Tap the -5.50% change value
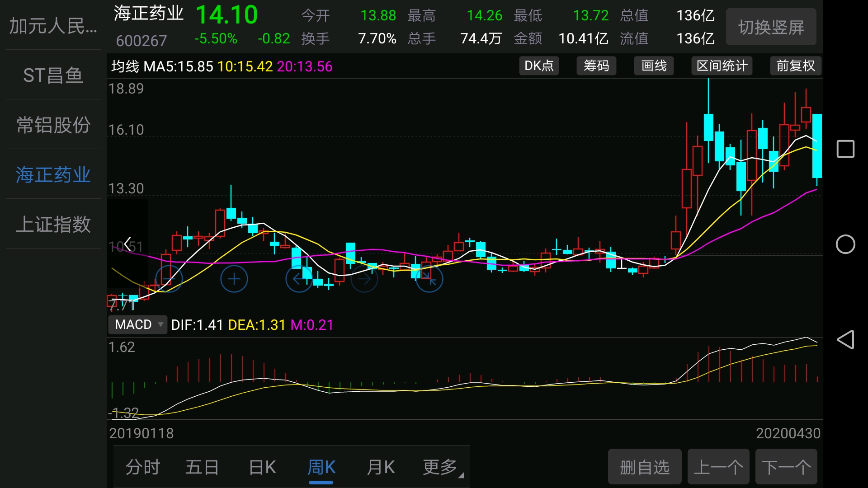 pyautogui.click(x=216, y=38)
